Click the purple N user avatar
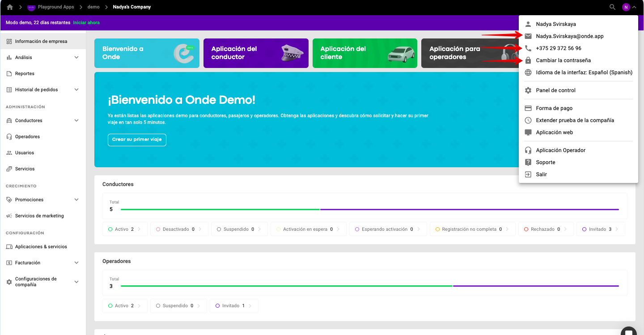The width and height of the screenshot is (644, 335). pyautogui.click(x=626, y=7)
